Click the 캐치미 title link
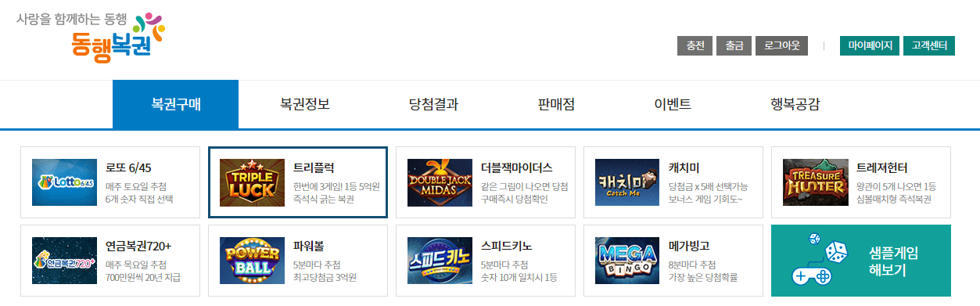 tap(684, 167)
